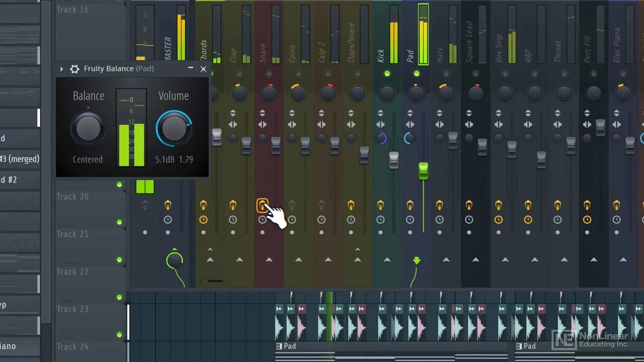Click the green send arrow under Pad track
The image size is (644, 362).
click(x=417, y=260)
